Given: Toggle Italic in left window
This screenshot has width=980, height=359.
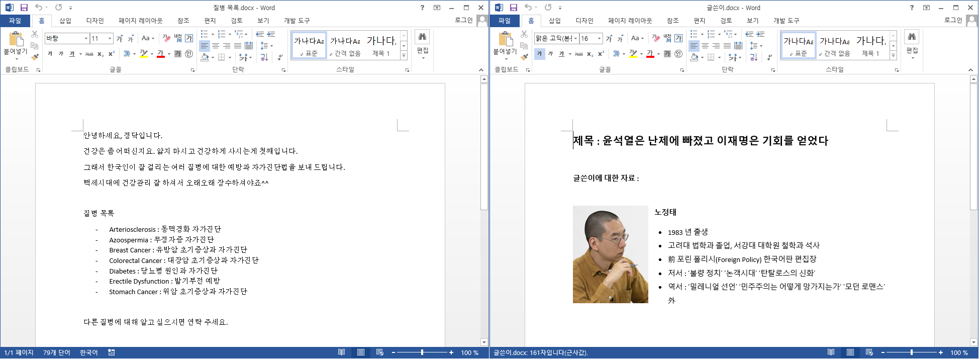Looking at the screenshot, I should click(x=61, y=54).
